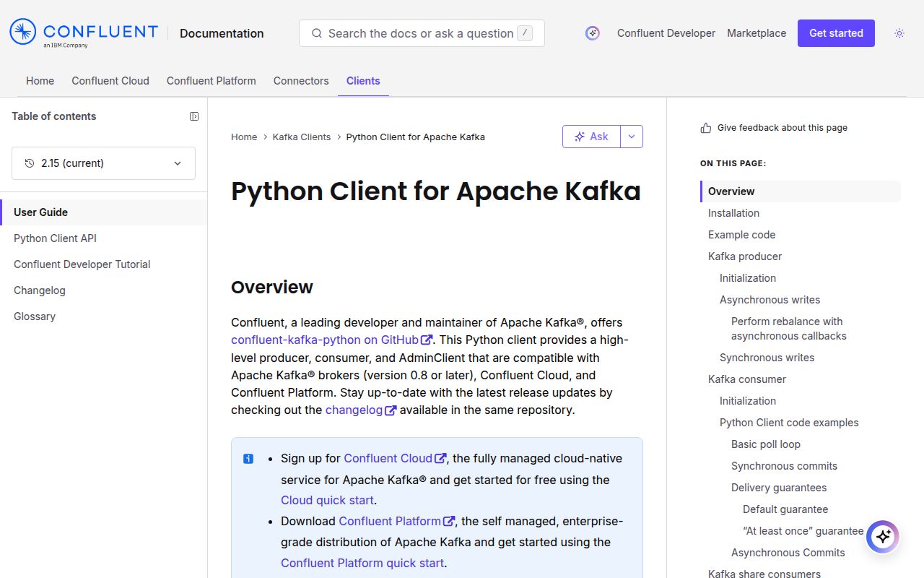
Task: Click the Get started button
Action: point(836,33)
